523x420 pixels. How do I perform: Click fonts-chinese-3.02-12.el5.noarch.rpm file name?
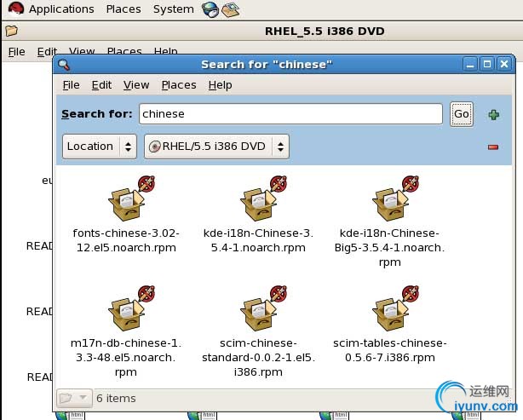coord(126,240)
